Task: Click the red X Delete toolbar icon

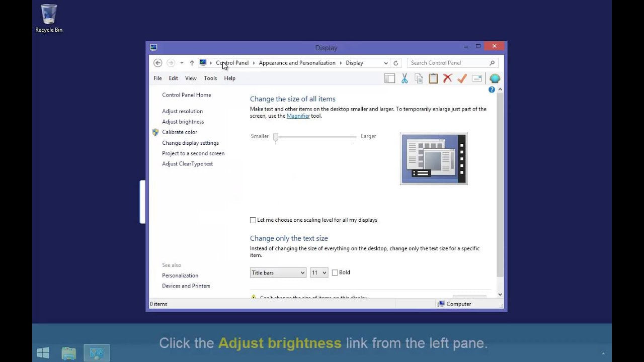Action: click(447, 78)
